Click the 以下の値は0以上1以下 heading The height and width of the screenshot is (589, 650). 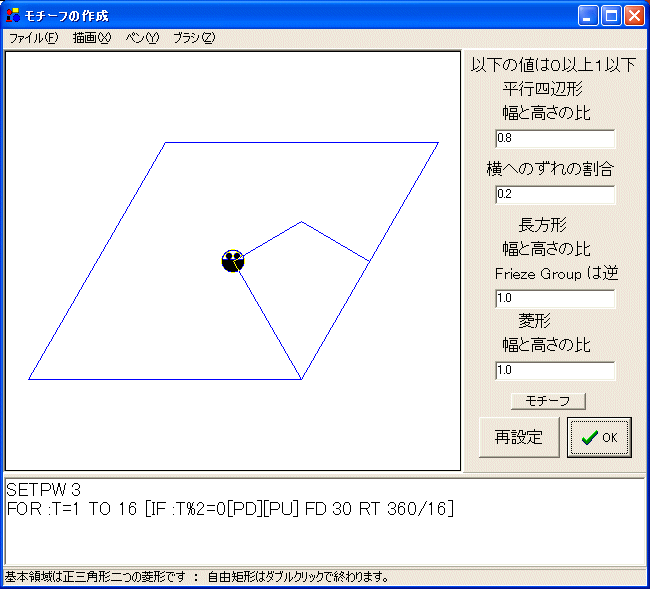point(553,65)
